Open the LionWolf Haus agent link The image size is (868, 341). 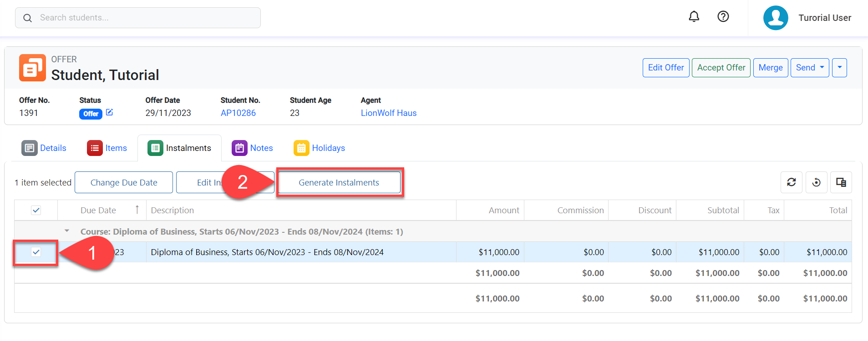[x=388, y=113]
